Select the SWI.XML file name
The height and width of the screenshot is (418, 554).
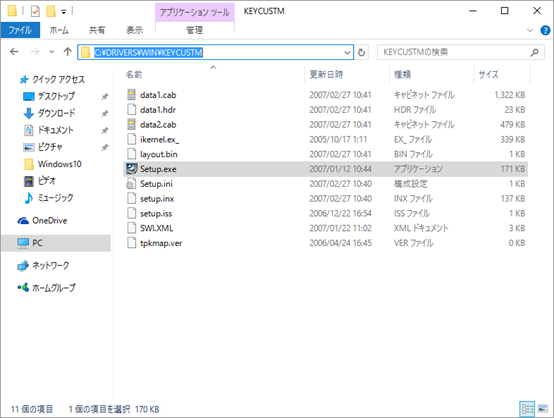click(x=157, y=228)
